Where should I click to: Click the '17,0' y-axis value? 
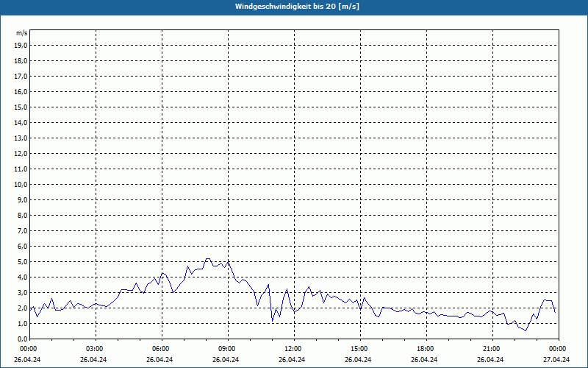21,77
